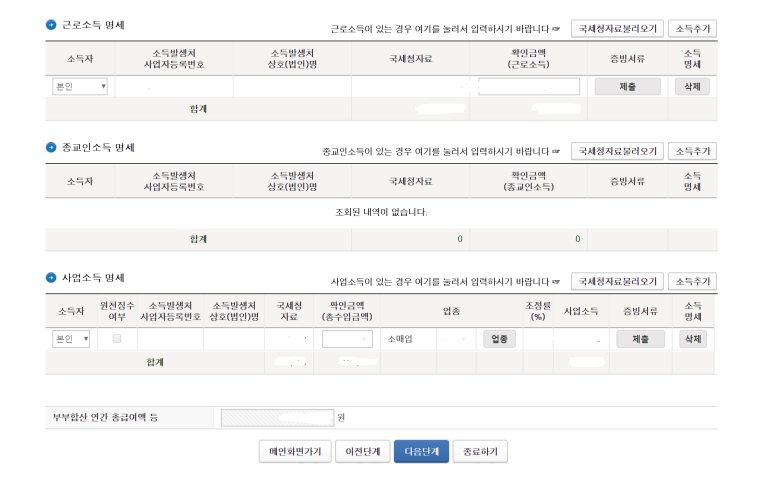The height and width of the screenshot is (486, 773).
Task: Click 소득추가 in the 사업소득 section
Action: pos(692,281)
